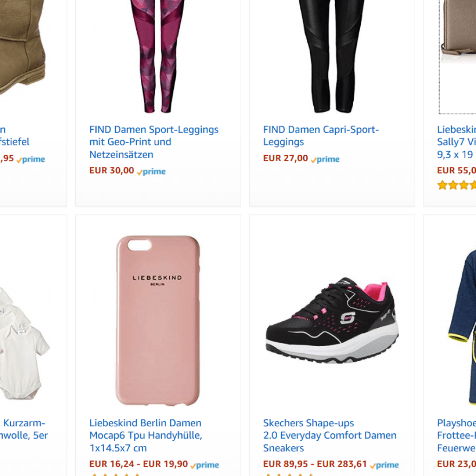Select the pink Liebeskind phone case image
This screenshot has width=476, height=476.
(158, 320)
